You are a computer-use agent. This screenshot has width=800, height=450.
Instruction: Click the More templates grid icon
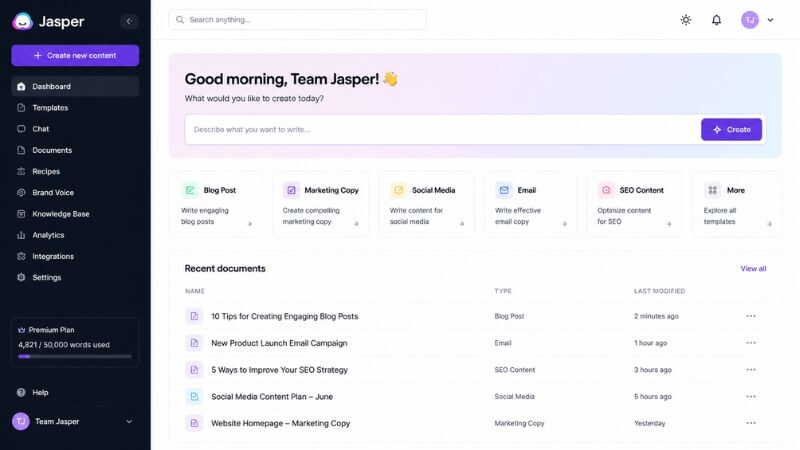712,190
